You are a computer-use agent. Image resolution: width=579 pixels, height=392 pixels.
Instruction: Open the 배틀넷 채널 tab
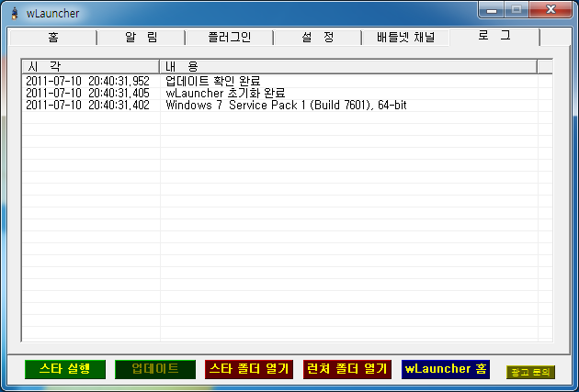coord(406,38)
